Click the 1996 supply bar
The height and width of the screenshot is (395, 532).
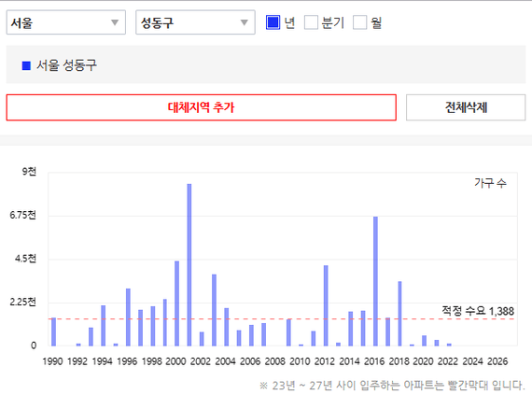point(128,317)
